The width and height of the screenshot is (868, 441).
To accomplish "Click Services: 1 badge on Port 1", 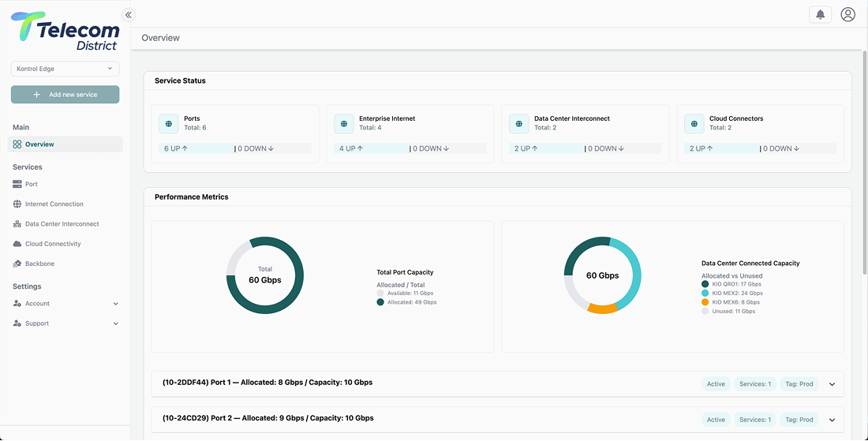I will coord(755,384).
